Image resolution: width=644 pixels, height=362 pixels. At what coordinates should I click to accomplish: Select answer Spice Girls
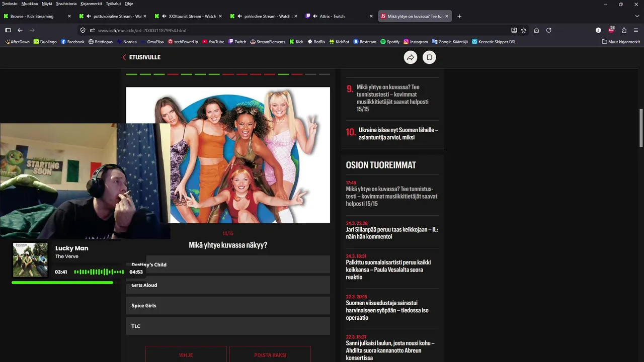(228, 306)
